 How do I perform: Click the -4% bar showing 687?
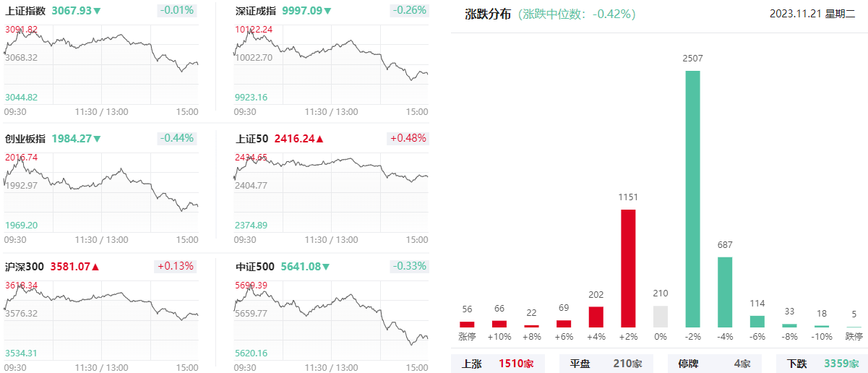pos(725,292)
